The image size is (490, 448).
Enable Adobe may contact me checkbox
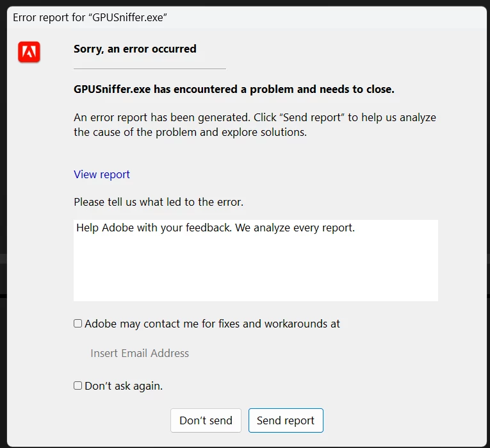click(x=78, y=323)
